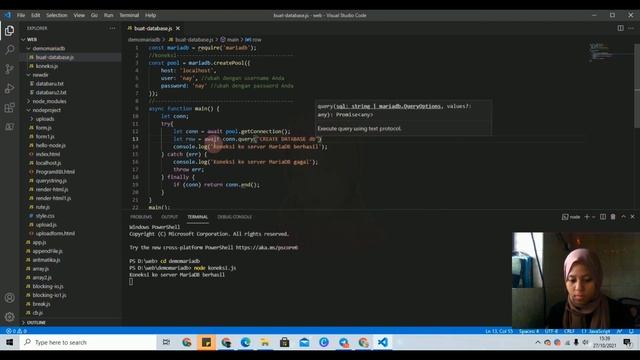Viewport: 640px width, 360px height.
Task: Change the CRLF end of line setting
Action: coord(569,331)
